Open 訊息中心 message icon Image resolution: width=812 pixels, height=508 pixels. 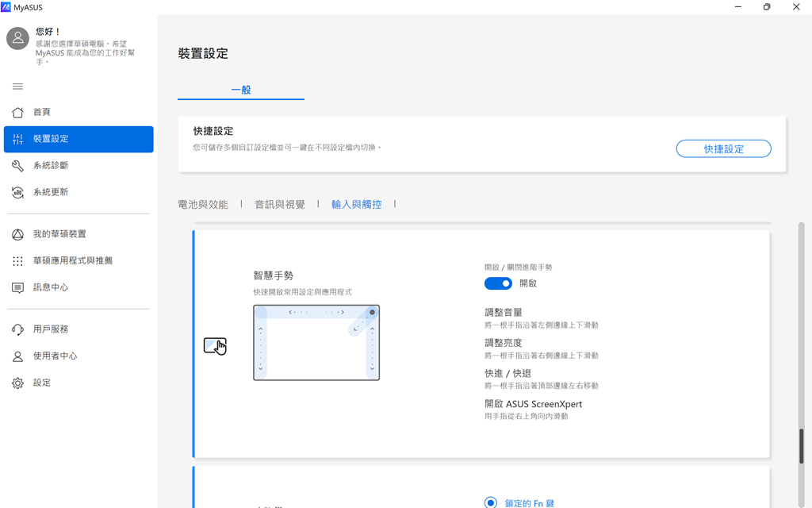(x=17, y=287)
